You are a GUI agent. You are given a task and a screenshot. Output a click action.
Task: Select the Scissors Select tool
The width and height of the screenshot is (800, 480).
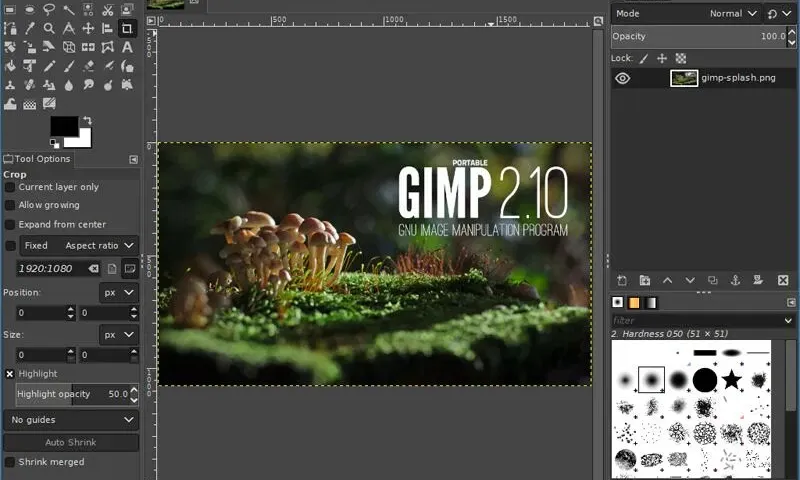[x=108, y=9]
